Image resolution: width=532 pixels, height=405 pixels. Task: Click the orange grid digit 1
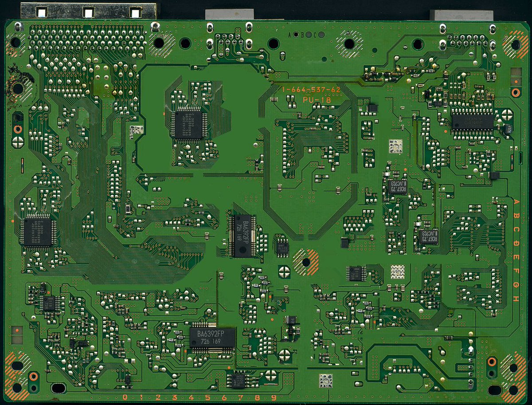[141, 397]
